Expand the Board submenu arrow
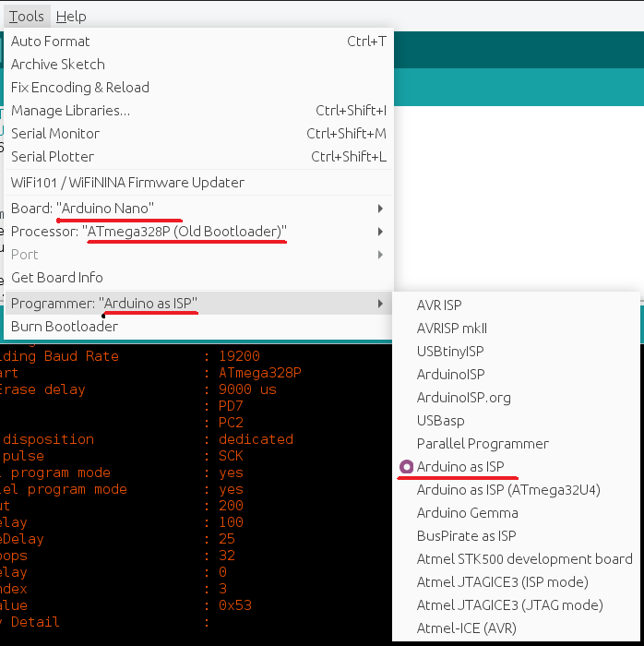The image size is (644, 646). point(380,208)
